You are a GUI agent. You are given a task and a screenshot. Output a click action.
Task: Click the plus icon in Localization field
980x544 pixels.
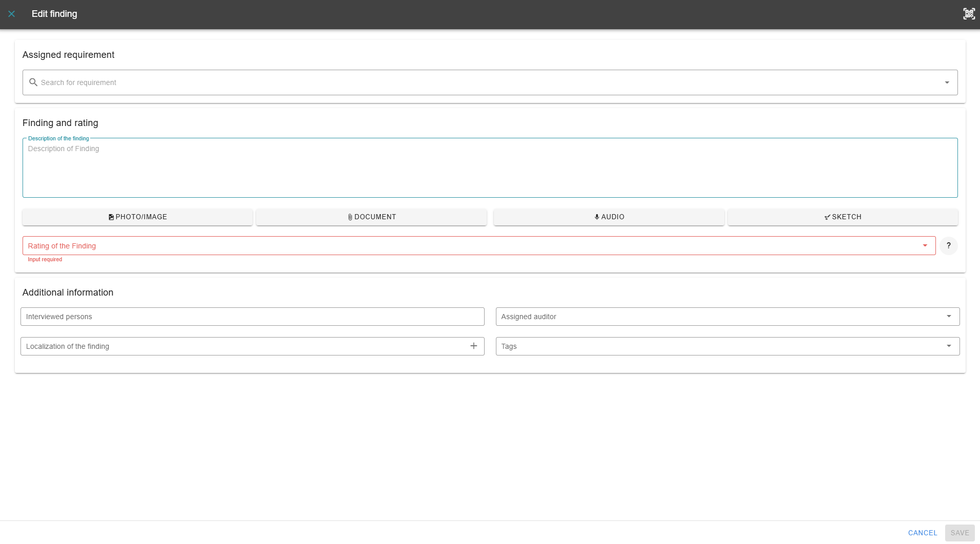click(x=473, y=346)
